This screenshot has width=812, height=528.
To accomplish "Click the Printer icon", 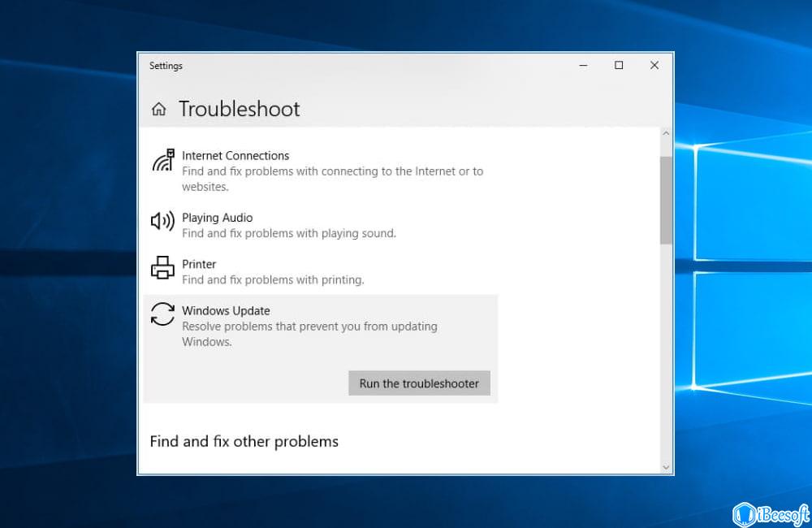I will tap(162, 267).
